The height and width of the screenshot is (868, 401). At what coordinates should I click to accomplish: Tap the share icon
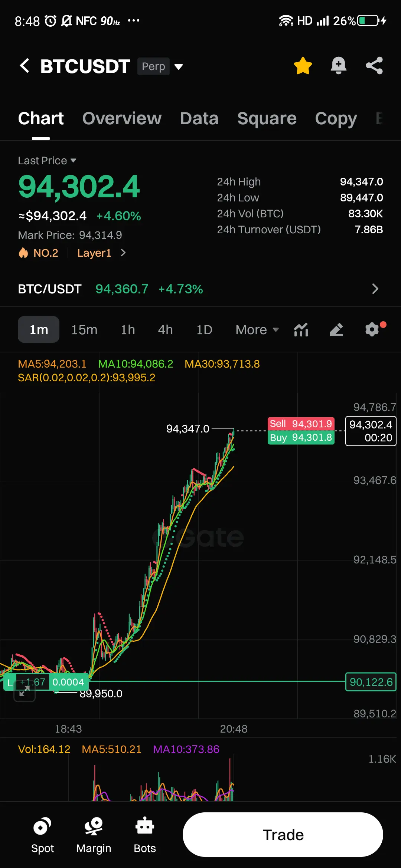pyautogui.click(x=374, y=66)
